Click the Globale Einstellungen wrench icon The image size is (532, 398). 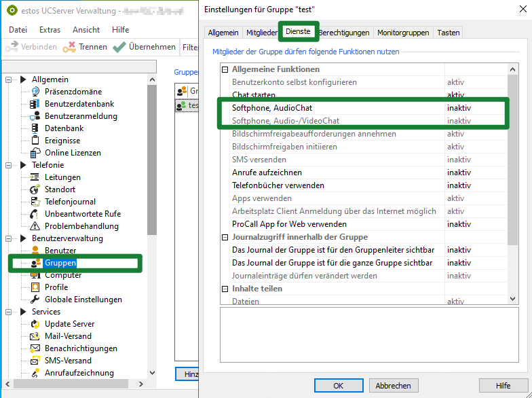click(35, 300)
